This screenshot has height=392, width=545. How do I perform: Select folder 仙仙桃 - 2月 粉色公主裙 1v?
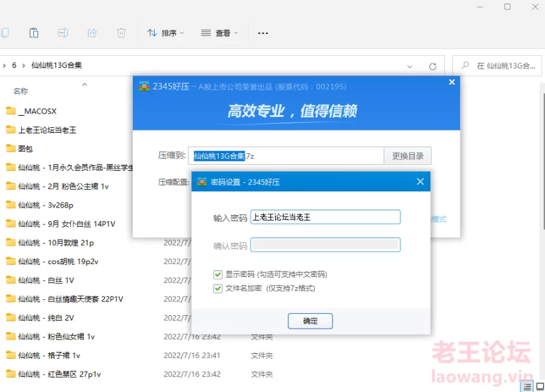63,186
